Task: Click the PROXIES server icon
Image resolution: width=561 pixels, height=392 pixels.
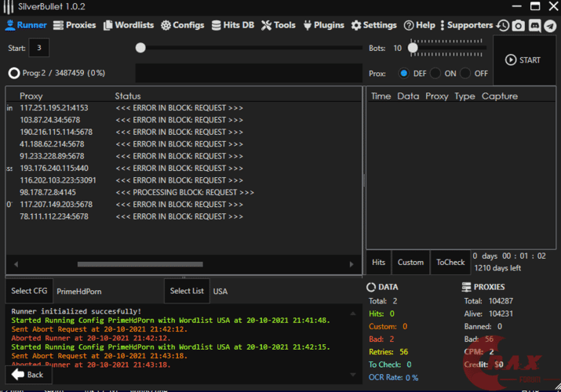Action: pyautogui.click(x=466, y=287)
